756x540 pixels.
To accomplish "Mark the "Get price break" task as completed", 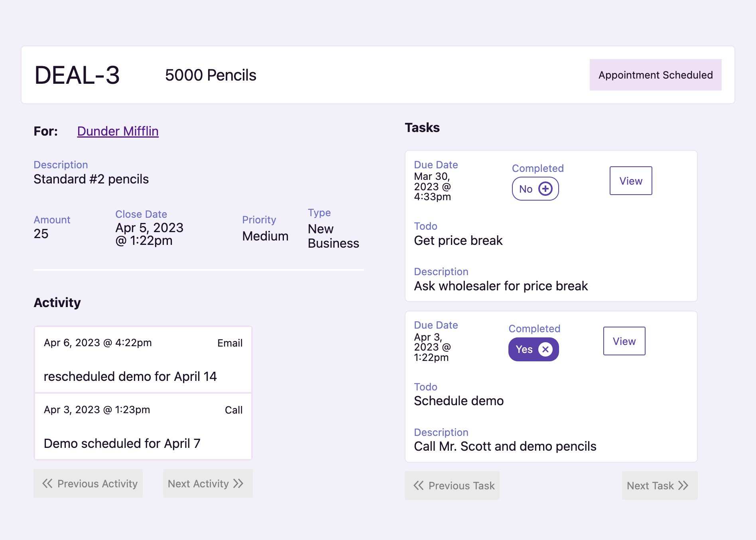I will click(535, 189).
